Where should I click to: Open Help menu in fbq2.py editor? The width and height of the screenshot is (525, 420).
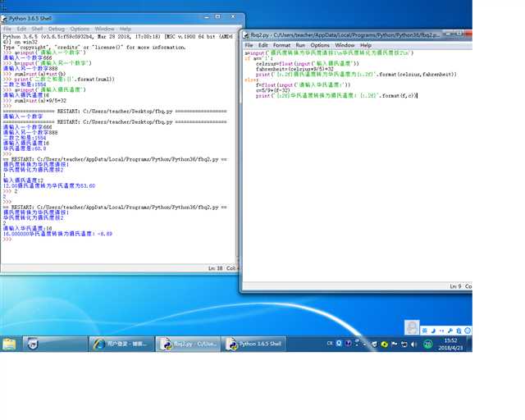[366, 45]
